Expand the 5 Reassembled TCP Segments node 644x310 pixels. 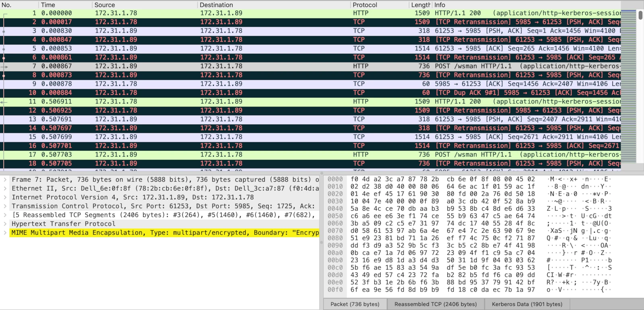click(x=5, y=215)
